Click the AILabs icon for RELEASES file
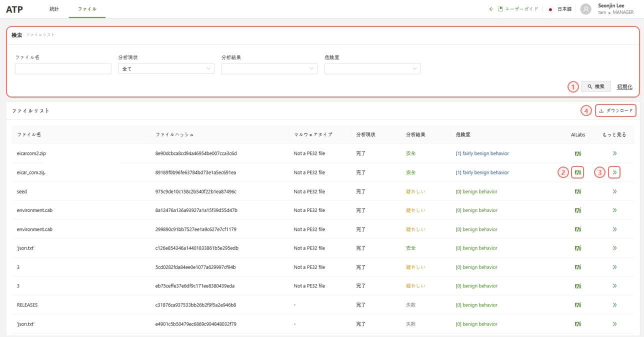This screenshot has height=337, width=644. point(577,305)
